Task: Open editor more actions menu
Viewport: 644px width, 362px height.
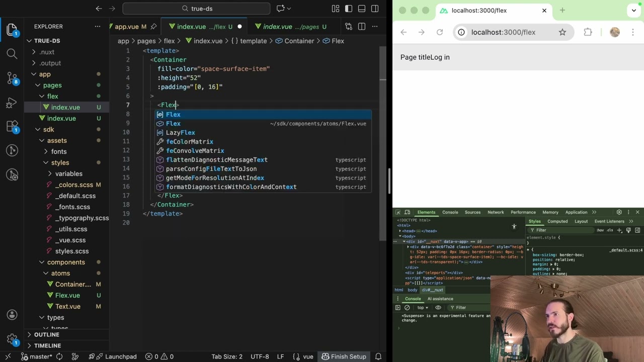Action: coord(375,27)
